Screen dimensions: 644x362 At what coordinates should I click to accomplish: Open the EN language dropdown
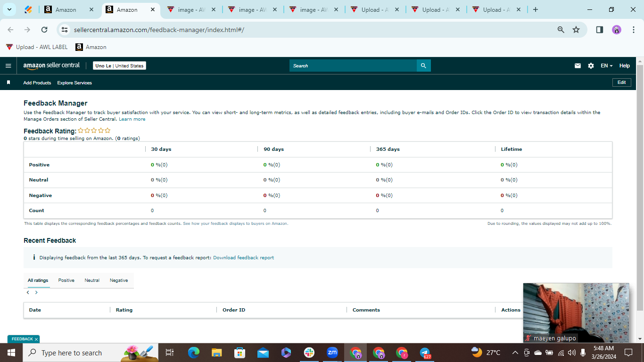[x=606, y=66]
